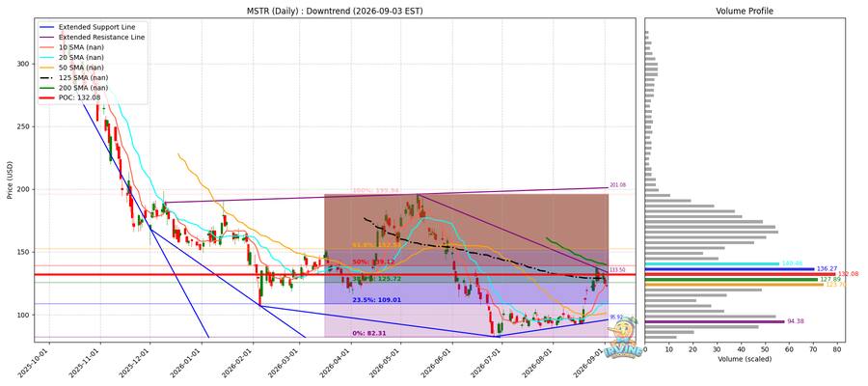Screen dimensions: 868x386
Task: Select the '125 SMA (nan)' legend entry
Action: pyautogui.click(x=74, y=77)
